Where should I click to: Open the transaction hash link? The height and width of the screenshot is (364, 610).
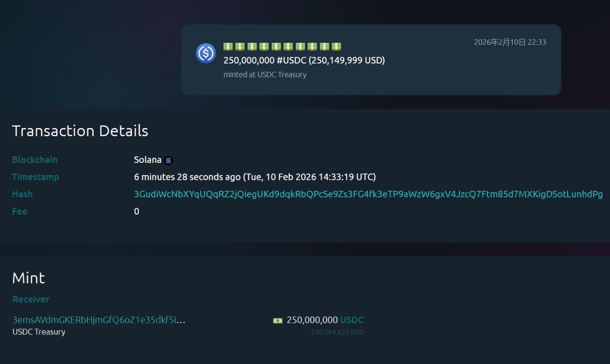point(368,194)
